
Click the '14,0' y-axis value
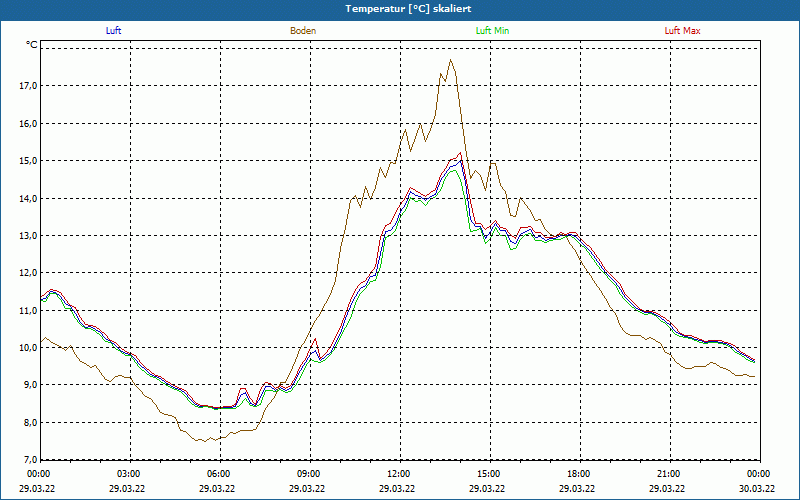pos(28,198)
